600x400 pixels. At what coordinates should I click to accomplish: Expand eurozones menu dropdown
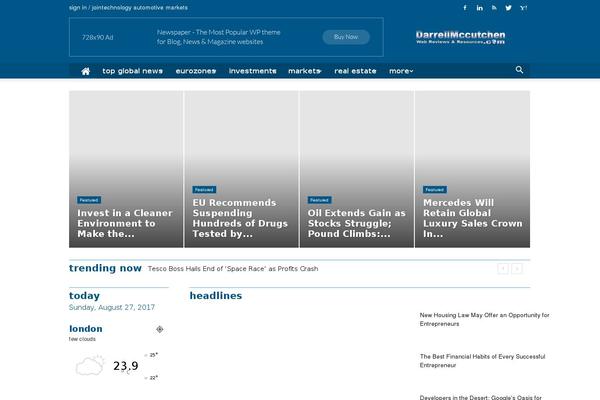(x=196, y=71)
